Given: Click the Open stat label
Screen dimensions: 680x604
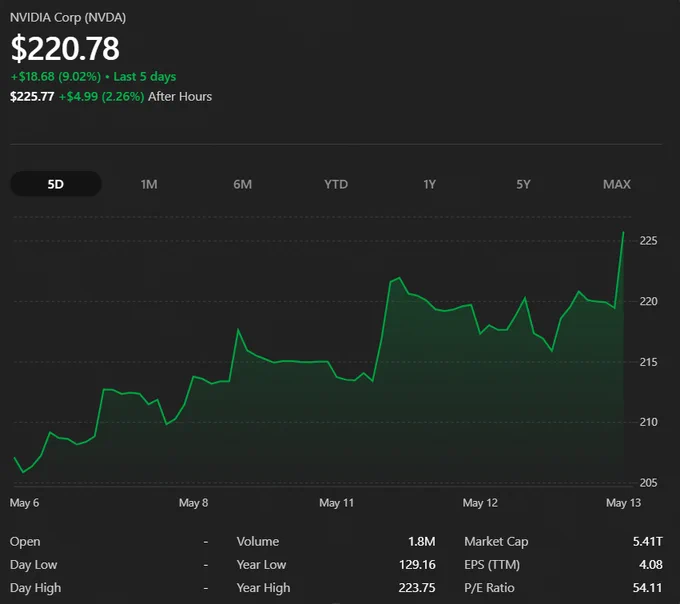Looking at the screenshot, I should [x=25, y=542].
